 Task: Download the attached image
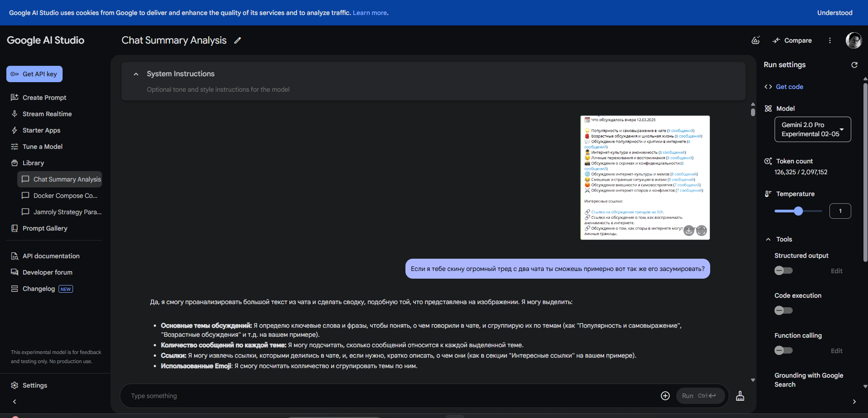click(x=689, y=231)
